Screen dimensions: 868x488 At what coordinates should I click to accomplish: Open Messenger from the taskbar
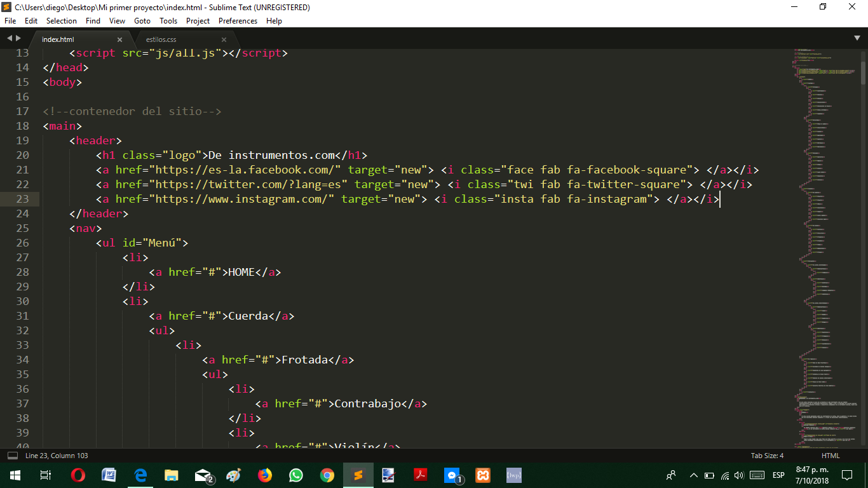(x=452, y=475)
